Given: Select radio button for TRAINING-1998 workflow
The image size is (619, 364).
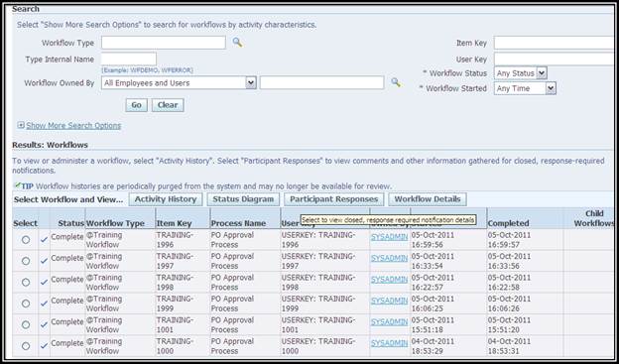Looking at the screenshot, I should pos(26,283).
